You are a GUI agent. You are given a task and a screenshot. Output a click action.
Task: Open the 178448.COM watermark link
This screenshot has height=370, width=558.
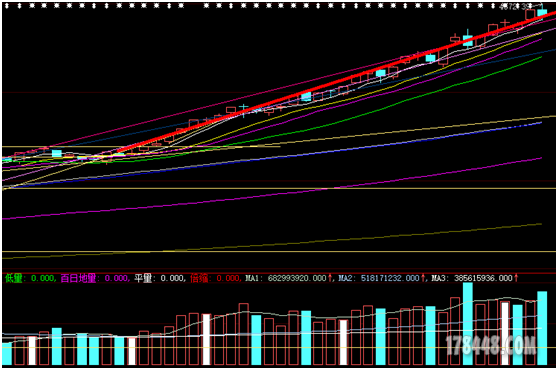pyautogui.click(x=490, y=345)
